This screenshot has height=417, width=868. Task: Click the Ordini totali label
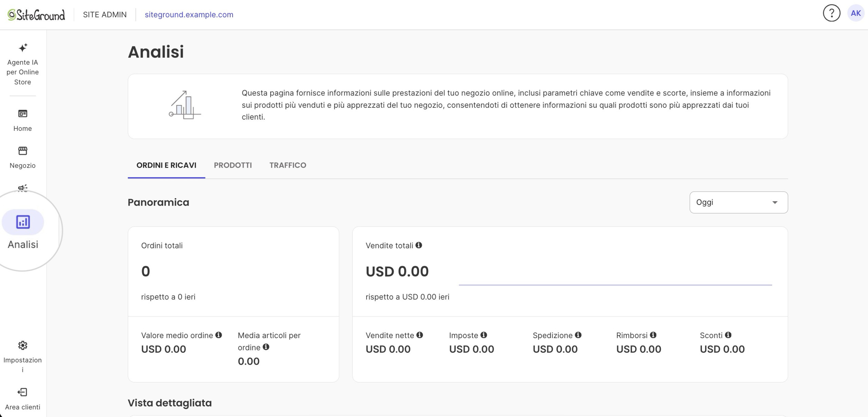(162, 246)
